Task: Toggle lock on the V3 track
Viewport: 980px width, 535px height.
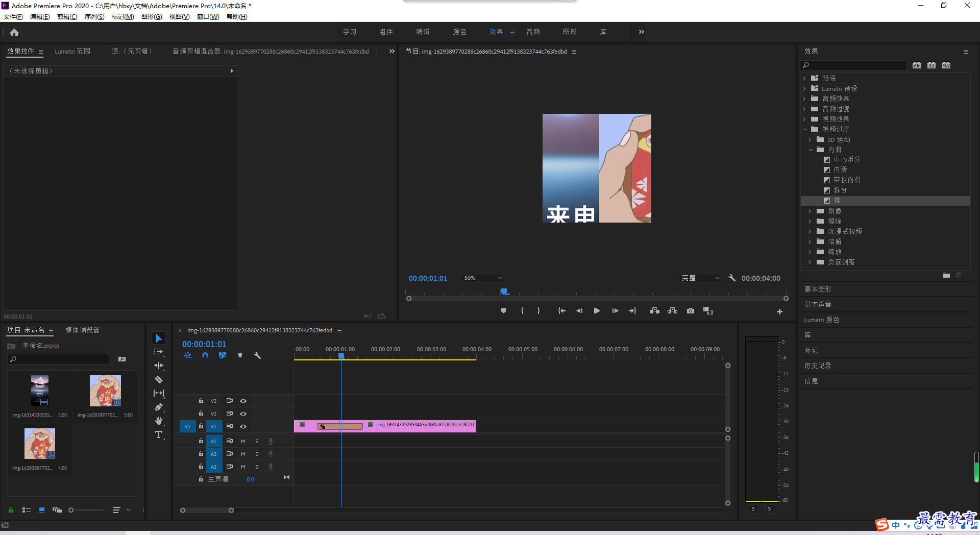Action: 201,401
